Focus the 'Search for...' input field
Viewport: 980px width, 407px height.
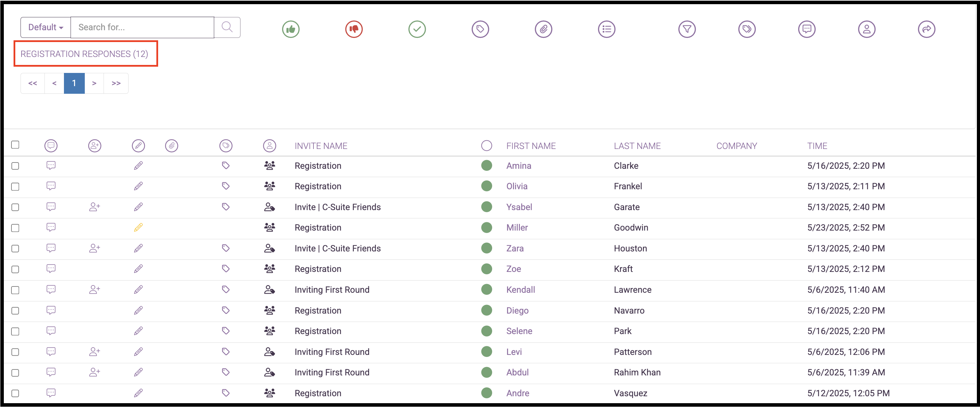[x=142, y=27]
